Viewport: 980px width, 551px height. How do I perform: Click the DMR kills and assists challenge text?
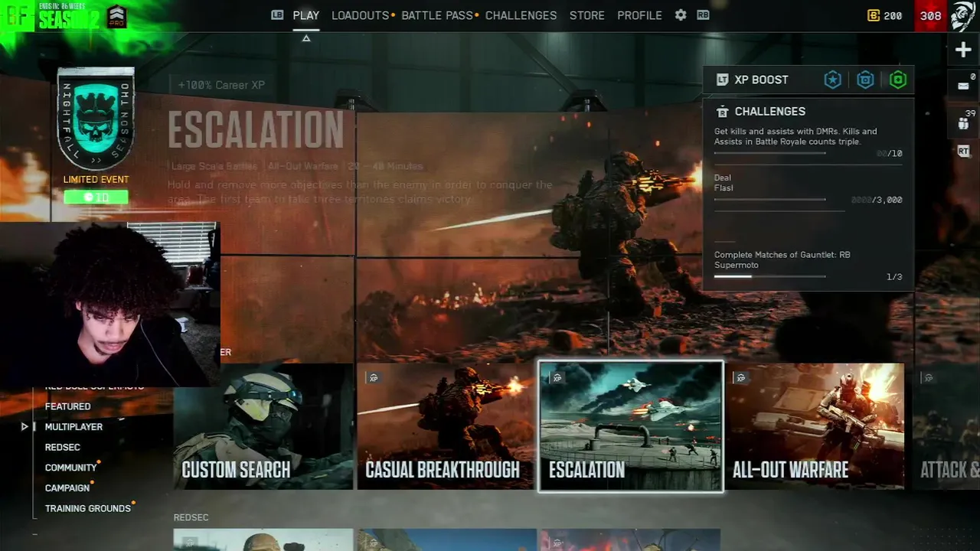pyautogui.click(x=795, y=136)
